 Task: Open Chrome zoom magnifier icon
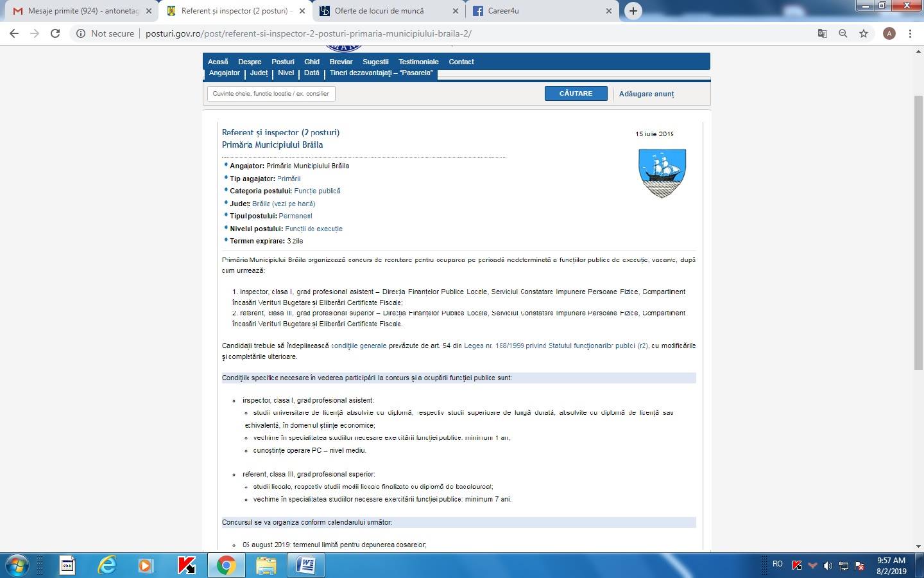[843, 33]
